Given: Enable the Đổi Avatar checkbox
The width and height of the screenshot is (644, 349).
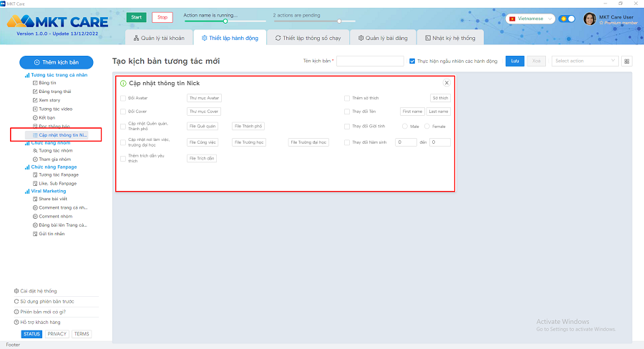Looking at the screenshot, I should click(123, 97).
